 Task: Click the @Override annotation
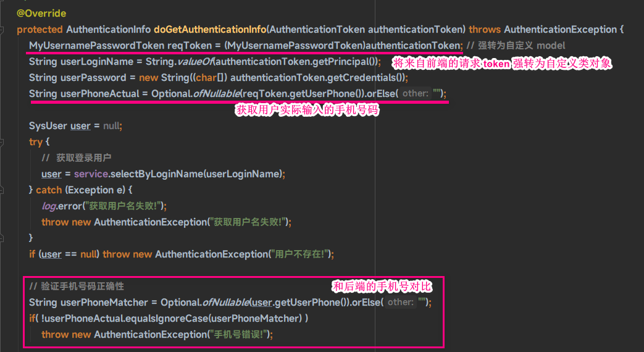coord(41,13)
